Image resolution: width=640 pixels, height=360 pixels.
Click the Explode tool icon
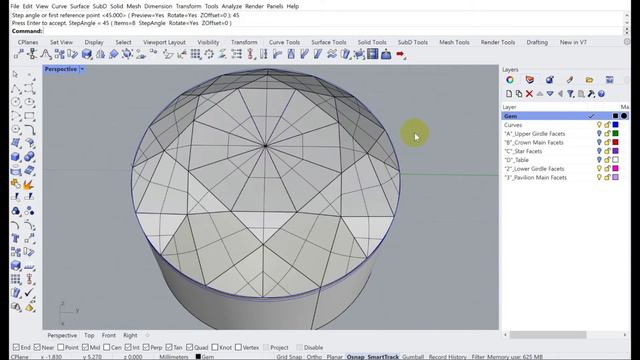[x=29, y=184]
